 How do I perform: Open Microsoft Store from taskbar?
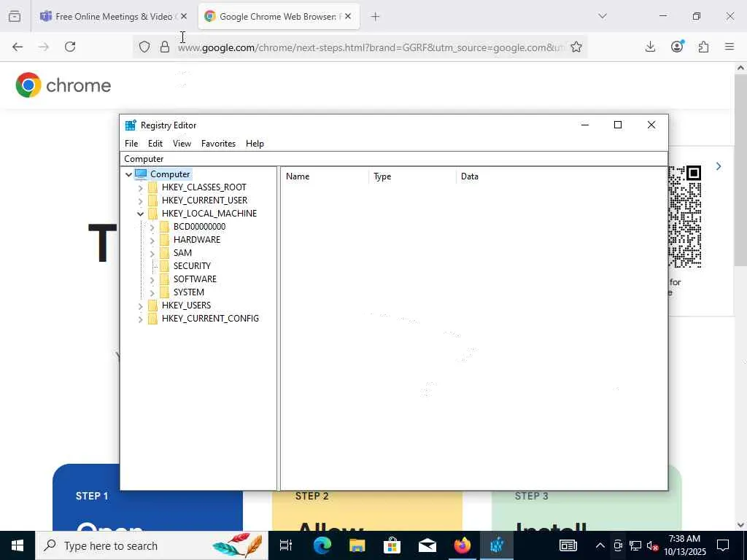click(392, 545)
